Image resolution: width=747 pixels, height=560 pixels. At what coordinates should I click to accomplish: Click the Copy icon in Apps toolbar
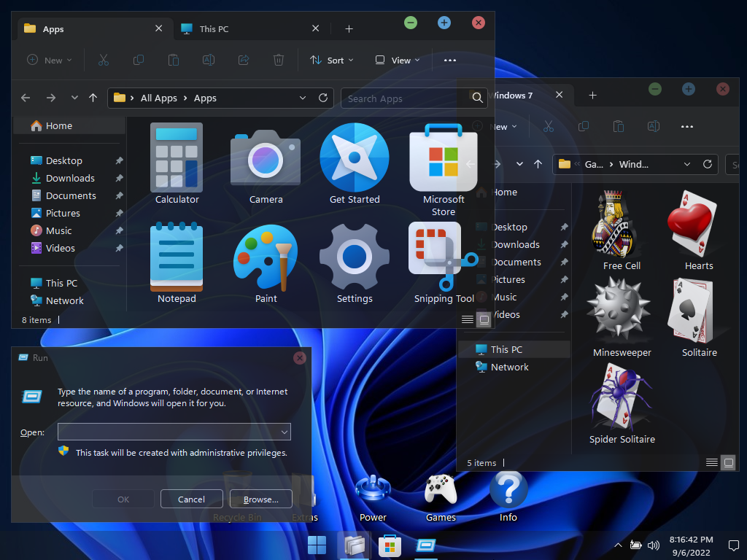[x=138, y=60]
